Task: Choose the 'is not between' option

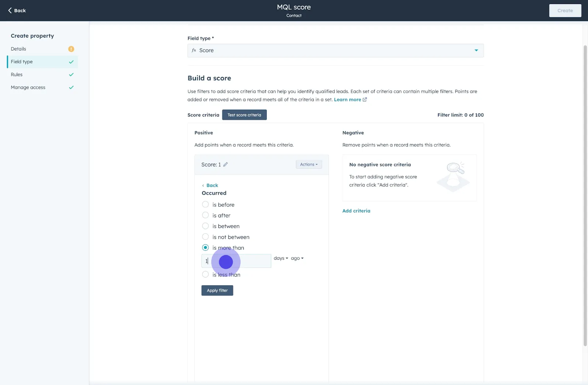Action: click(x=205, y=237)
